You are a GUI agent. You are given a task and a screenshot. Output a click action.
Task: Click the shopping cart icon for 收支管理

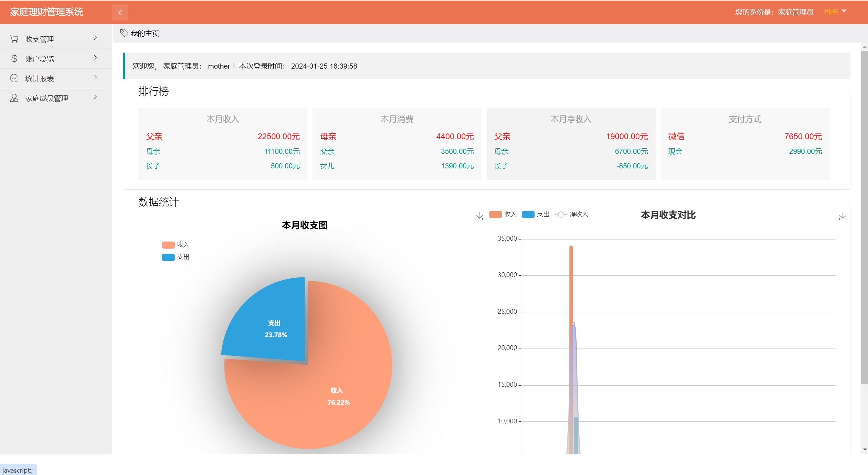pyautogui.click(x=14, y=39)
